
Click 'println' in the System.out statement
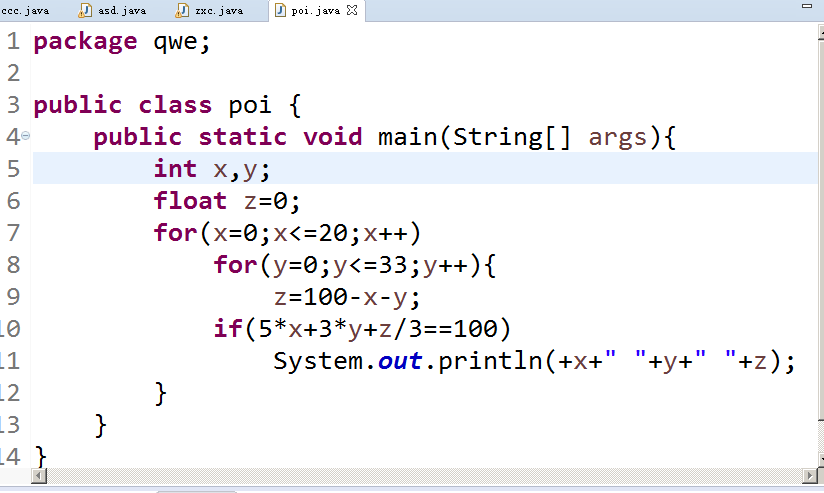click(x=490, y=361)
